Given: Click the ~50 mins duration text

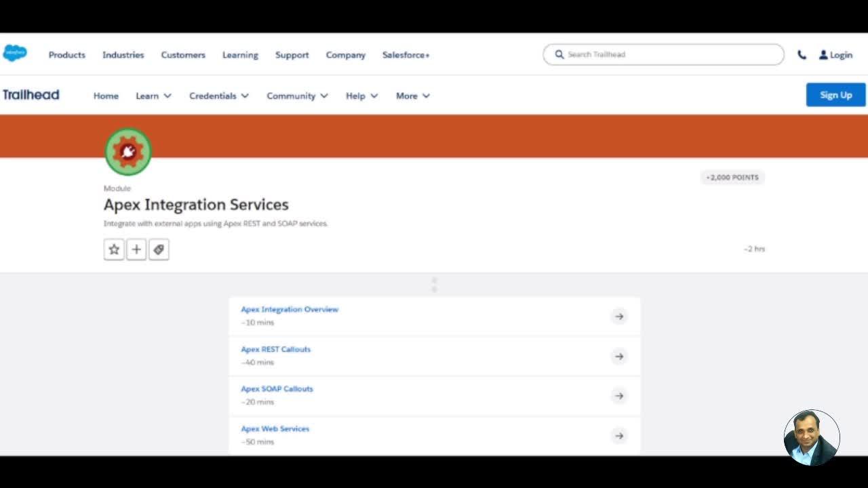Looking at the screenshot, I should [x=258, y=442].
